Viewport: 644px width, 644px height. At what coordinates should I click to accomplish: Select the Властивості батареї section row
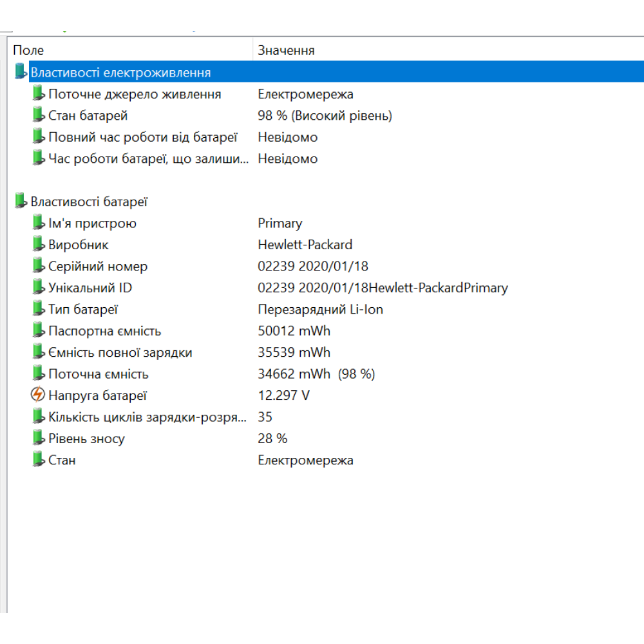(x=89, y=202)
